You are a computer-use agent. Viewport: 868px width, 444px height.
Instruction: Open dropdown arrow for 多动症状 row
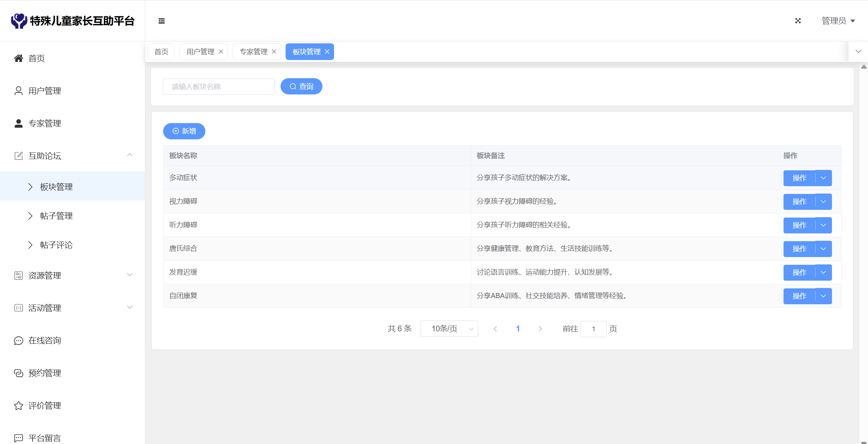pos(823,178)
